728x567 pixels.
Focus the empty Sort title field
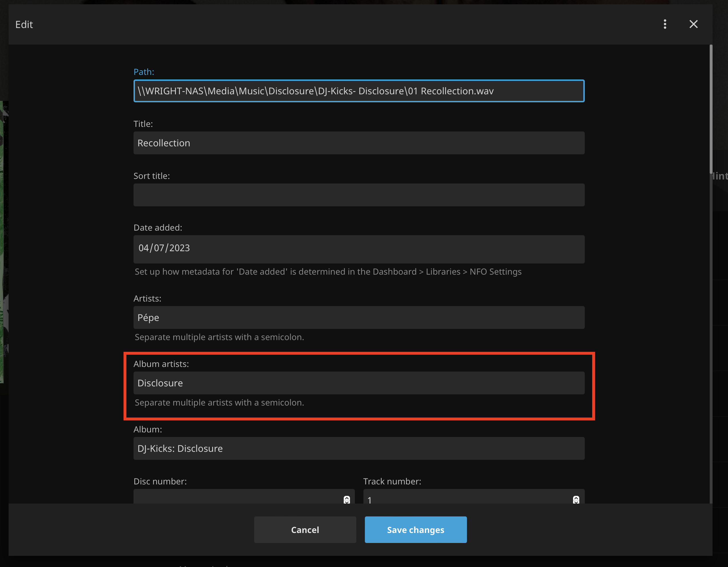coord(359,195)
